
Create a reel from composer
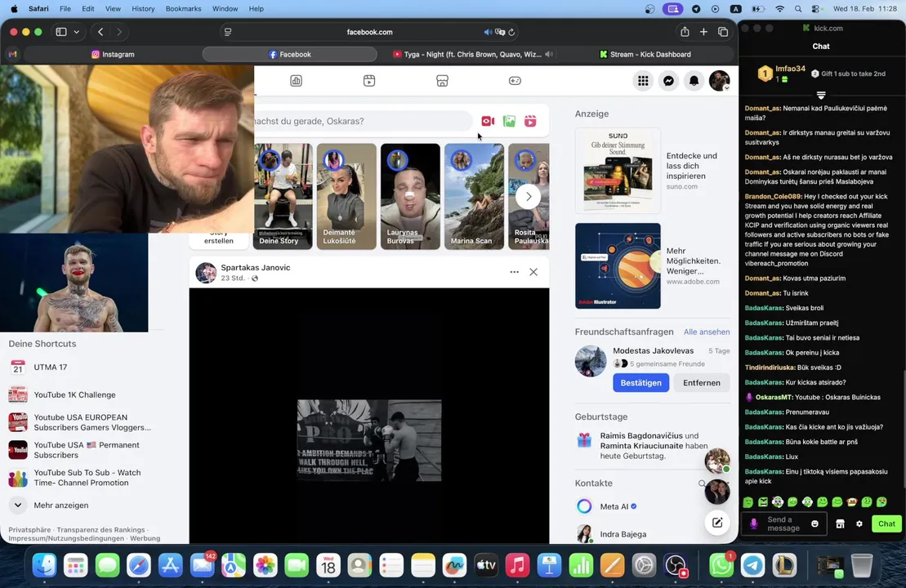point(530,122)
